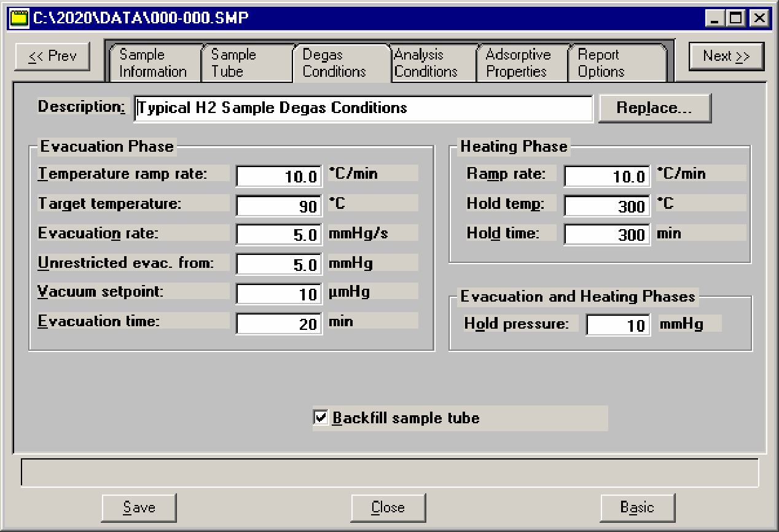The image size is (779, 532).
Task: Click the Close button at bottom
Action: click(x=388, y=507)
